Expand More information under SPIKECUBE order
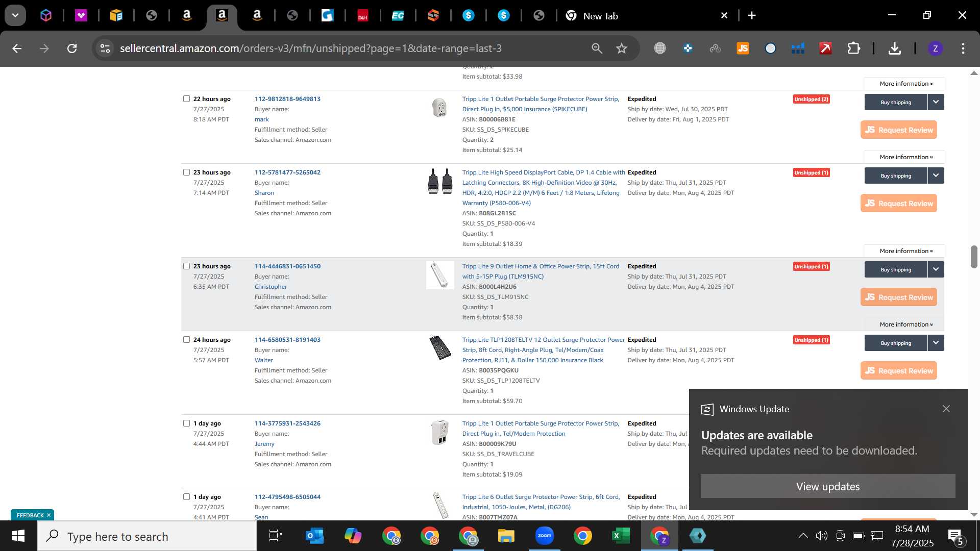This screenshot has height=551, width=980. click(904, 157)
